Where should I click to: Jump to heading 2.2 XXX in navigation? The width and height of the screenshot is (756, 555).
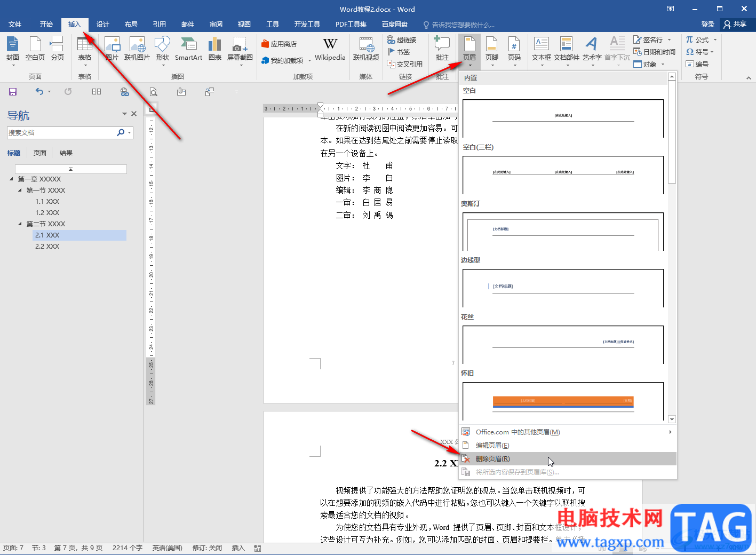[79, 247]
